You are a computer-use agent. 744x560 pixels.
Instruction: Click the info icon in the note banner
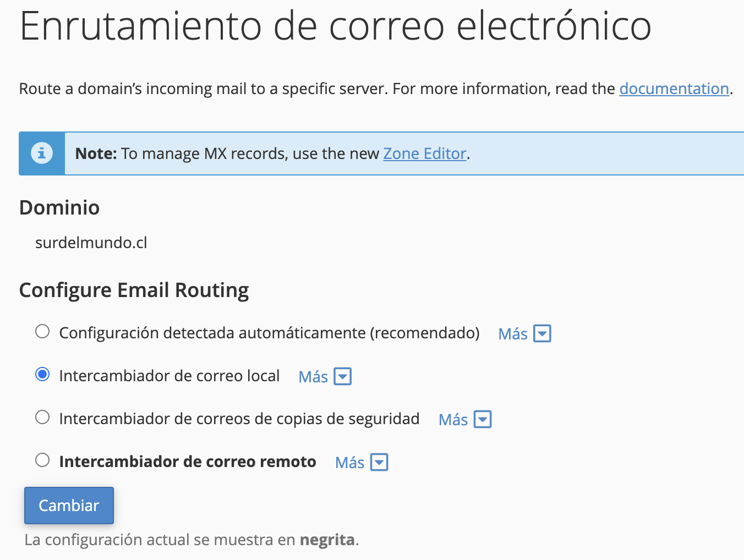[42, 153]
